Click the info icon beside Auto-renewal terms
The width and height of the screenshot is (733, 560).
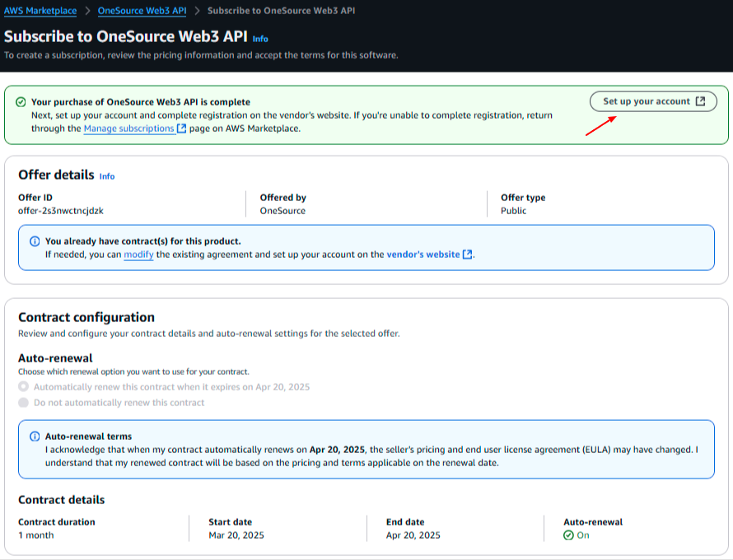35,436
